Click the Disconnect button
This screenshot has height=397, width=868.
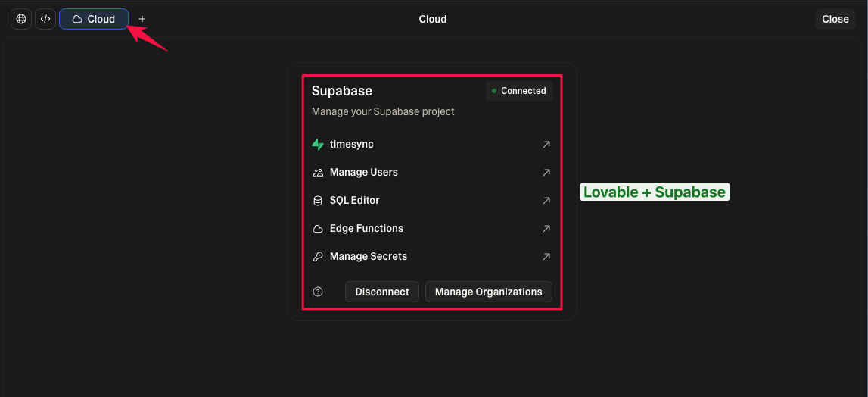point(382,292)
